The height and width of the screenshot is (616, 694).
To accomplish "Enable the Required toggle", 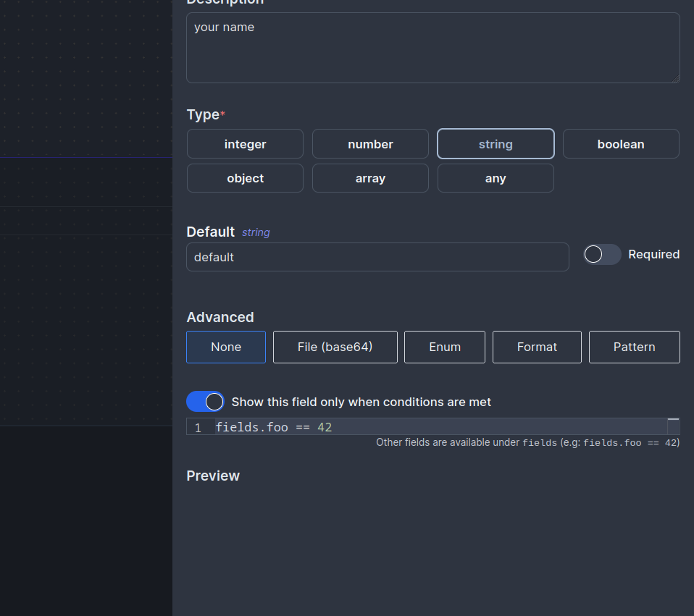I will click(x=602, y=254).
